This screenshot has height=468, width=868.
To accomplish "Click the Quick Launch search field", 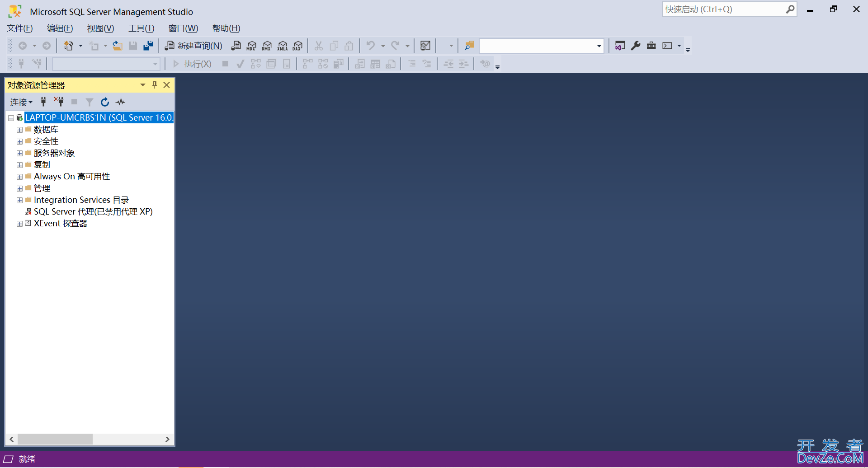I will (725, 9).
